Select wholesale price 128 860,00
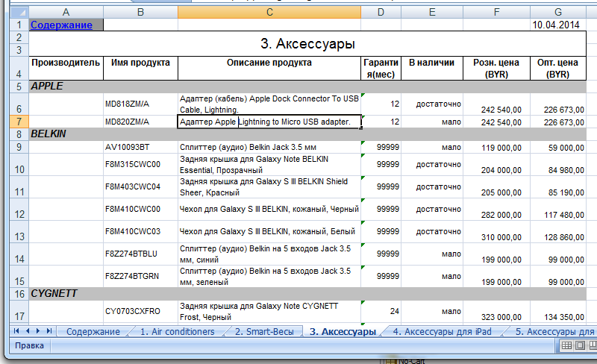Image resolution: width=597 pixels, height=364 pixels. pos(558,231)
